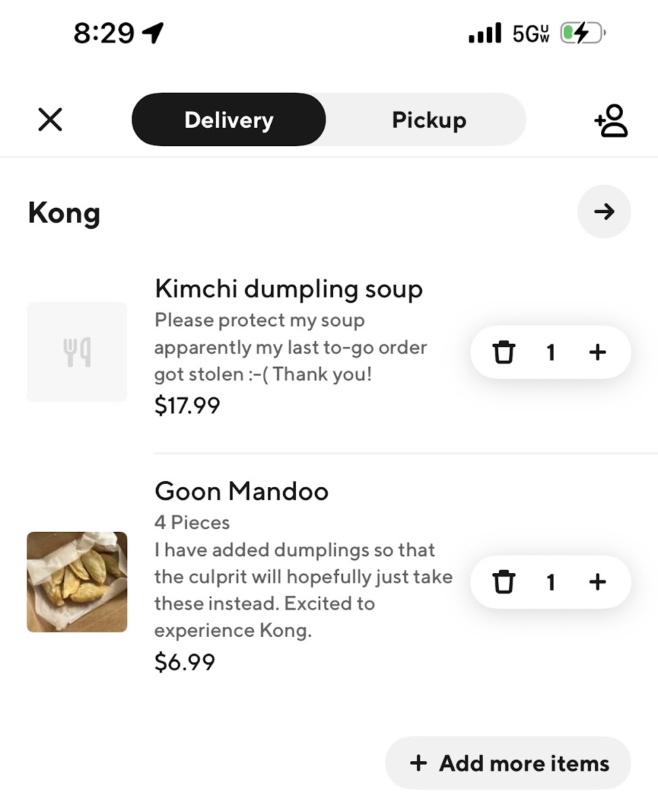The image size is (658, 812).
Task: Edit the soup special instructions note
Action: point(290,347)
